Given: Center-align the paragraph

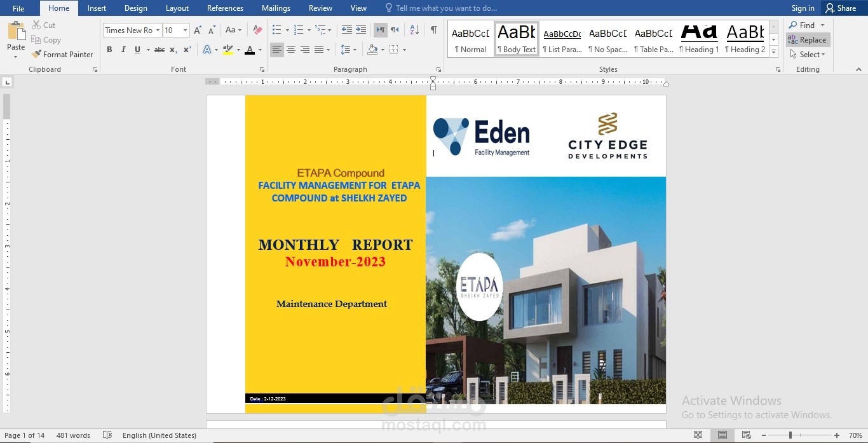Looking at the screenshot, I should (290, 50).
